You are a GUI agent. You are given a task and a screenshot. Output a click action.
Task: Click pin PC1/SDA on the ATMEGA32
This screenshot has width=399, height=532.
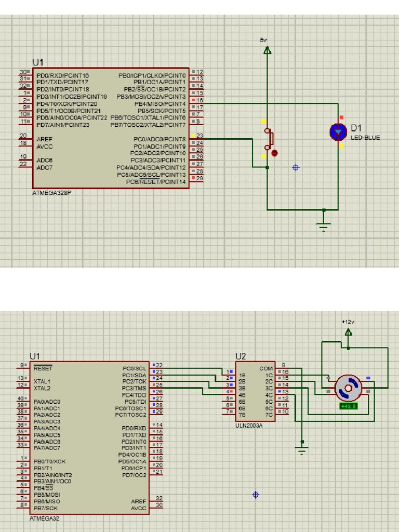(134, 375)
